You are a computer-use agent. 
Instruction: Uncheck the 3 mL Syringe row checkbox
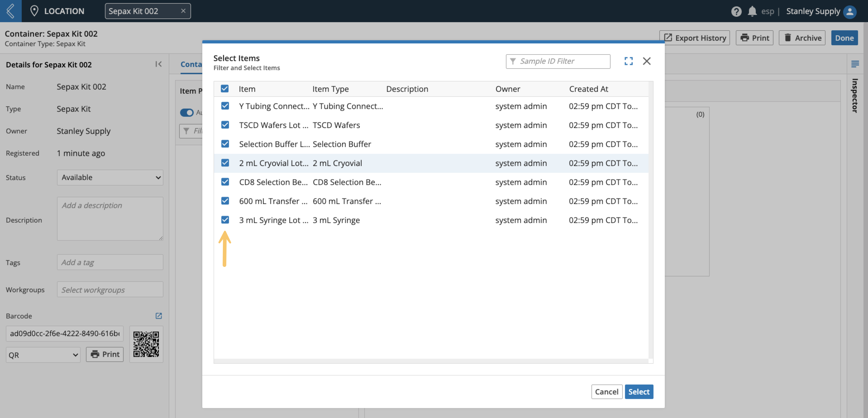click(x=225, y=220)
